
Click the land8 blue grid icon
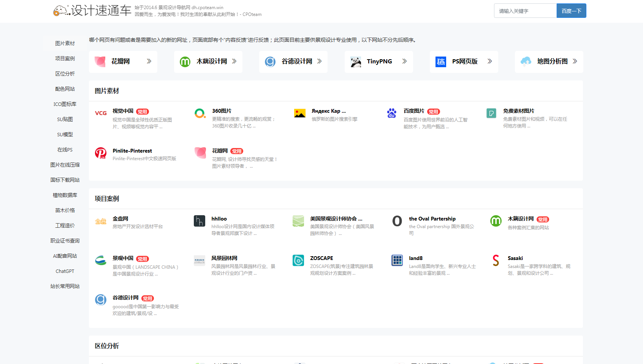pos(397,260)
